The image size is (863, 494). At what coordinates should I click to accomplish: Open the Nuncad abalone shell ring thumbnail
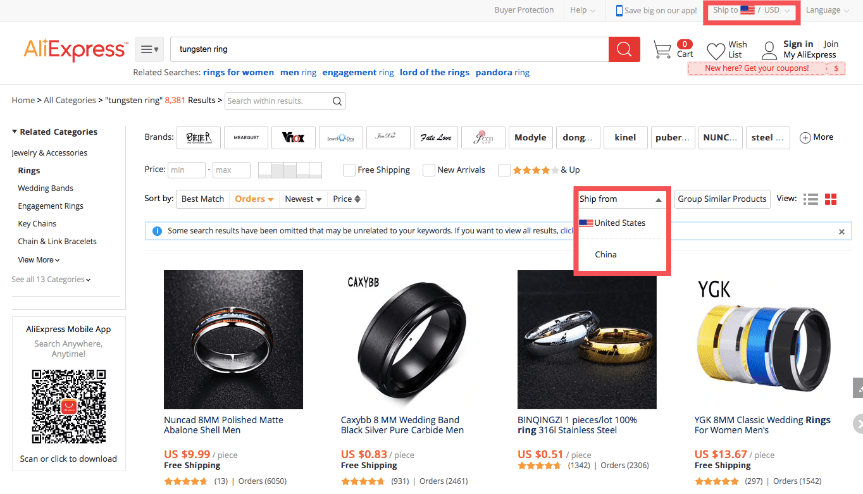click(233, 340)
